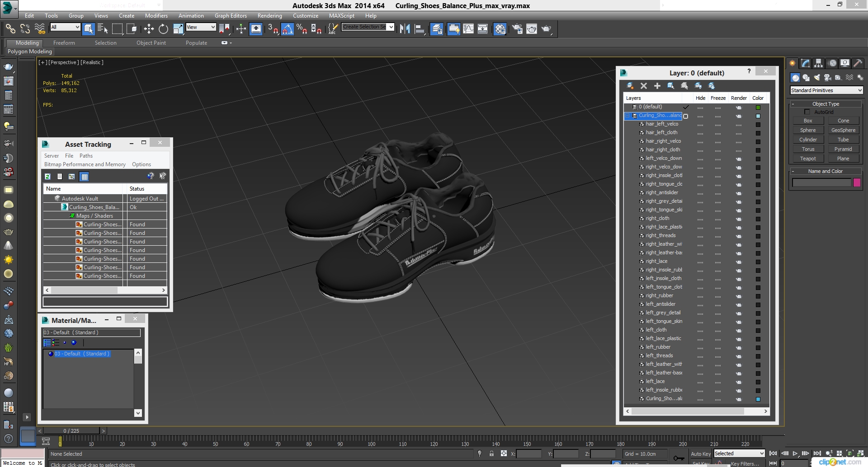Image resolution: width=868 pixels, height=467 pixels.
Task: Click light-blue color swatch of Curling_Sho...alanc layer
Action: [x=758, y=116]
